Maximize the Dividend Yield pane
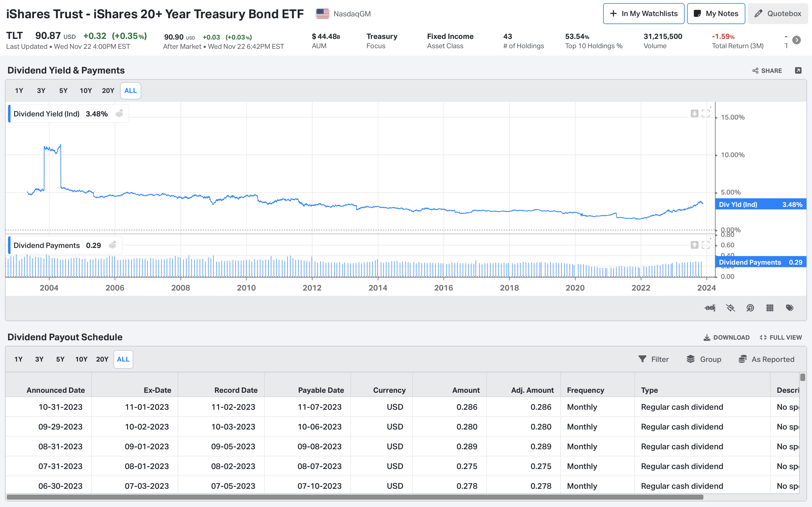This screenshot has width=812, height=507. tap(706, 113)
